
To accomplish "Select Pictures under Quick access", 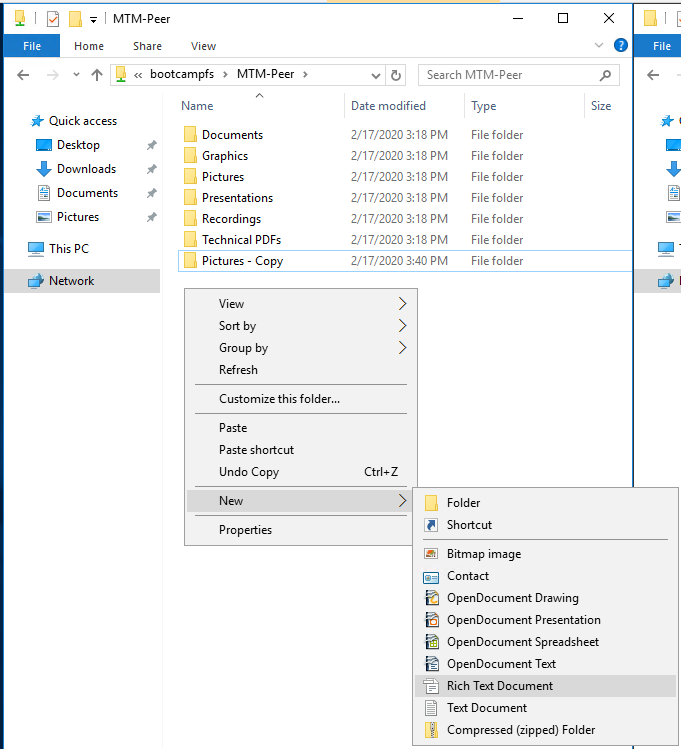I will tap(78, 216).
